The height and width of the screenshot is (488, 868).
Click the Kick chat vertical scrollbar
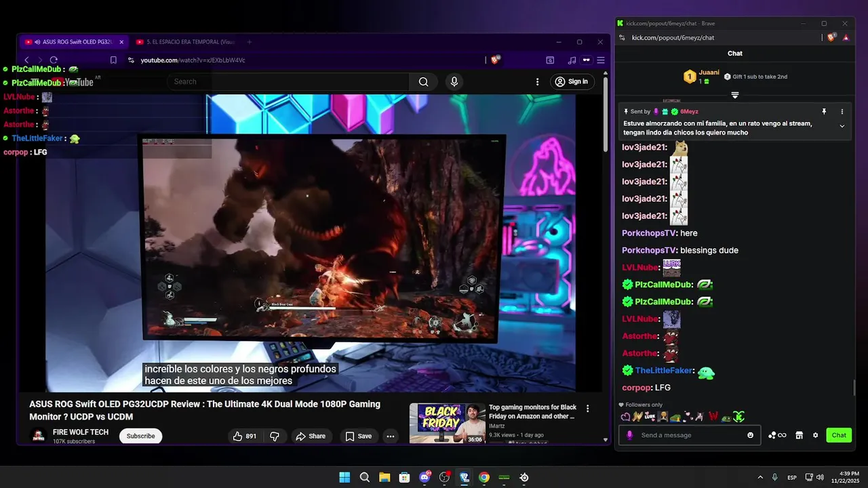click(x=854, y=388)
